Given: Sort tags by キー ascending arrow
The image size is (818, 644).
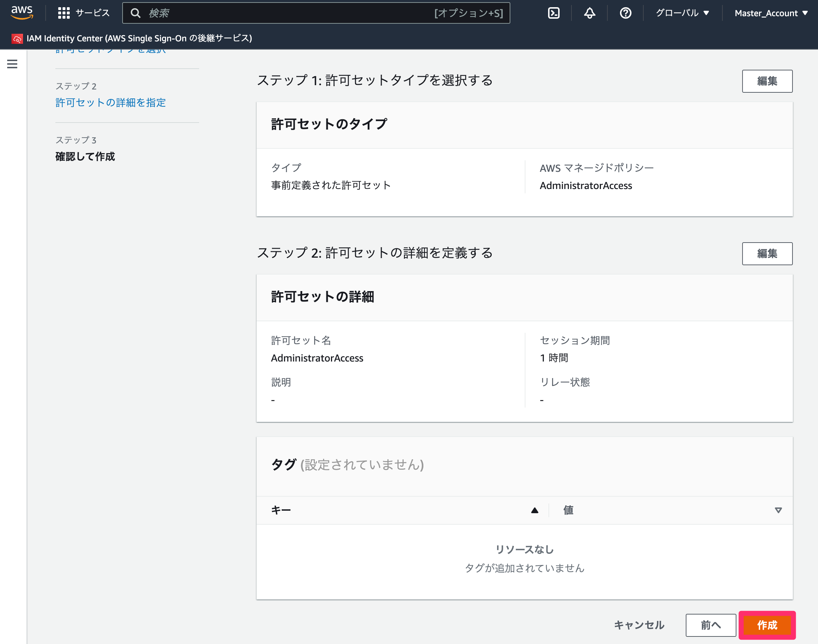Looking at the screenshot, I should [534, 511].
